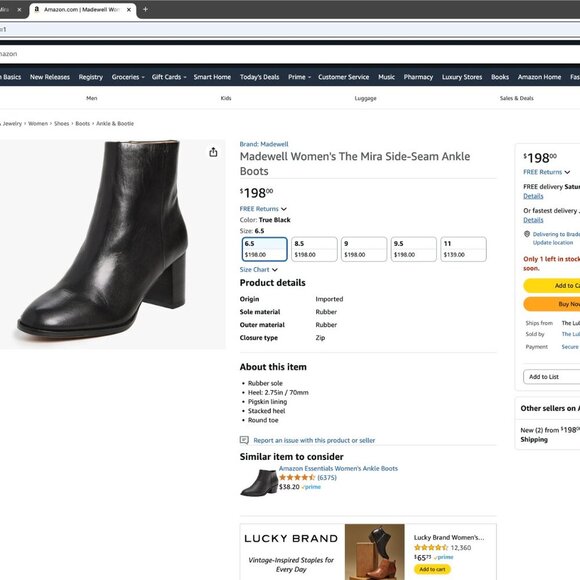Click the report issue speech bubble icon
Viewport: 580px width, 580px height.
pos(244,440)
